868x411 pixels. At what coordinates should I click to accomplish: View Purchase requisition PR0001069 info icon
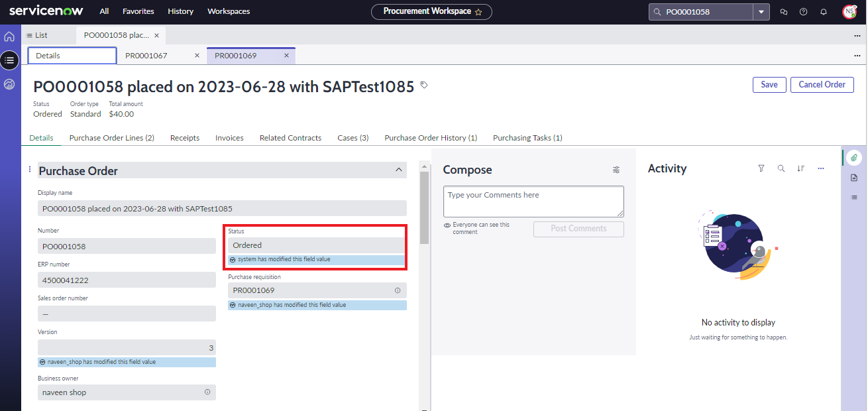398,290
